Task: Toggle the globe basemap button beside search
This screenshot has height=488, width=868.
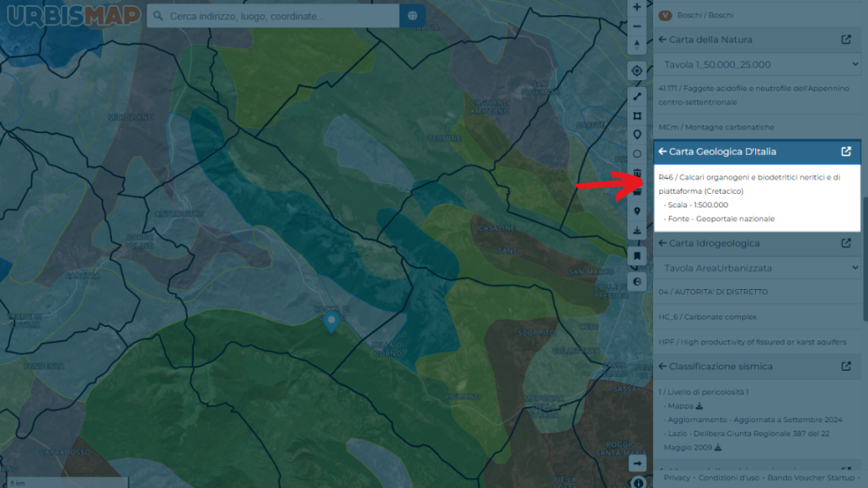Action: [x=412, y=16]
